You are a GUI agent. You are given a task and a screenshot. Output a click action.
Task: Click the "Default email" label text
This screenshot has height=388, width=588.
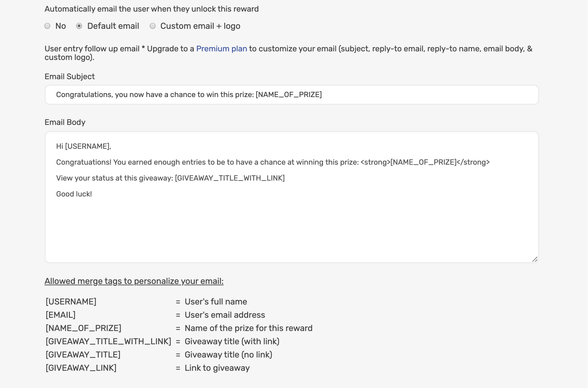tap(113, 26)
